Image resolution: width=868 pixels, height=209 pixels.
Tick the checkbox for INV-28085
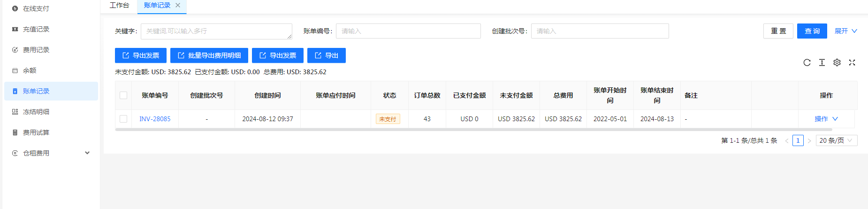tap(123, 119)
